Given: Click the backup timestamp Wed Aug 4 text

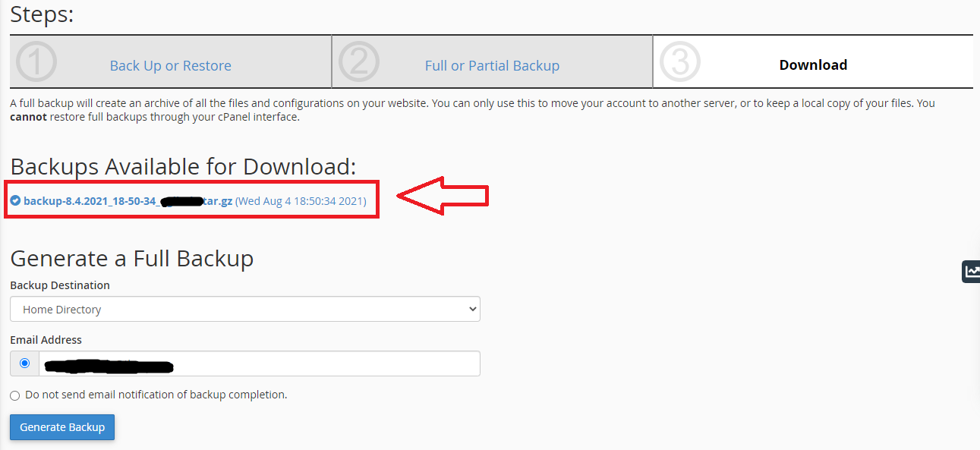Looking at the screenshot, I should coord(301,201).
